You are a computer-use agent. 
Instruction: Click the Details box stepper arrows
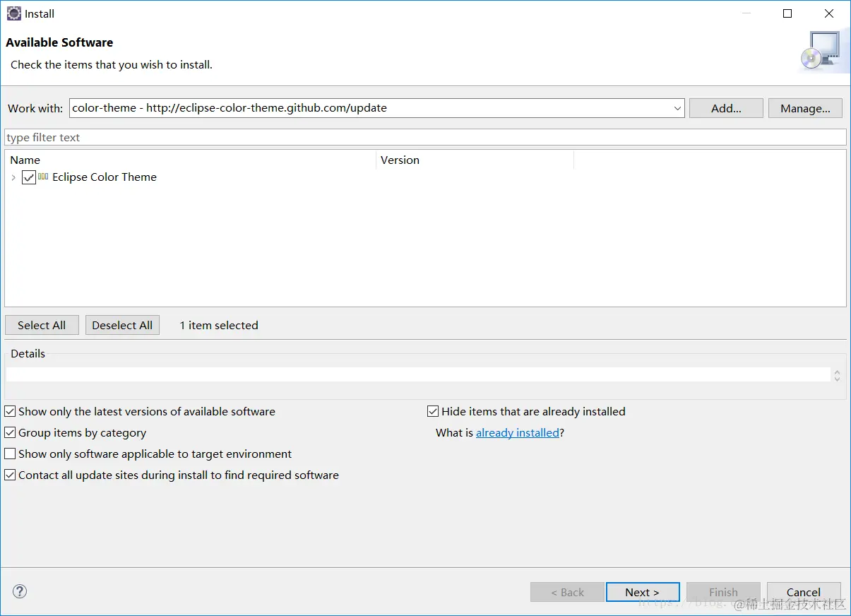click(837, 375)
